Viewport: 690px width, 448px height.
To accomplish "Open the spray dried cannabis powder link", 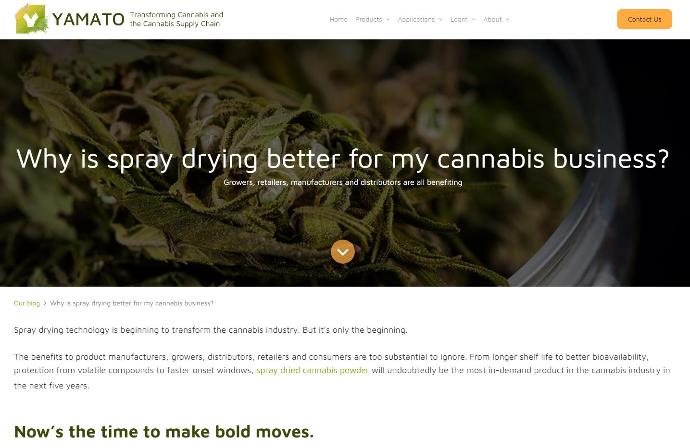I will [x=312, y=371].
